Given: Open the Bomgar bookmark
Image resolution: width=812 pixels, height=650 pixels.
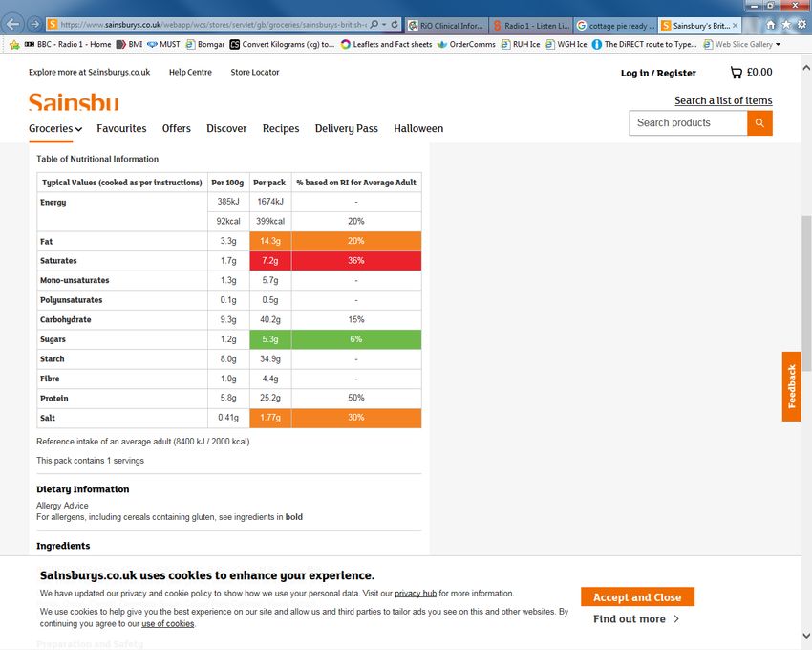Looking at the screenshot, I should click(x=205, y=45).
